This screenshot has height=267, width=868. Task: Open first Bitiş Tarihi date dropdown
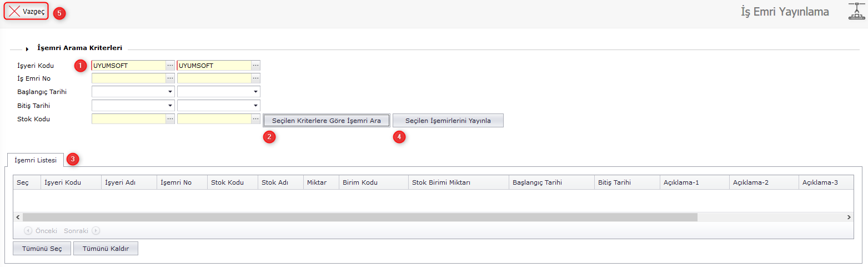pyautogui.click(x=170, y=106)
